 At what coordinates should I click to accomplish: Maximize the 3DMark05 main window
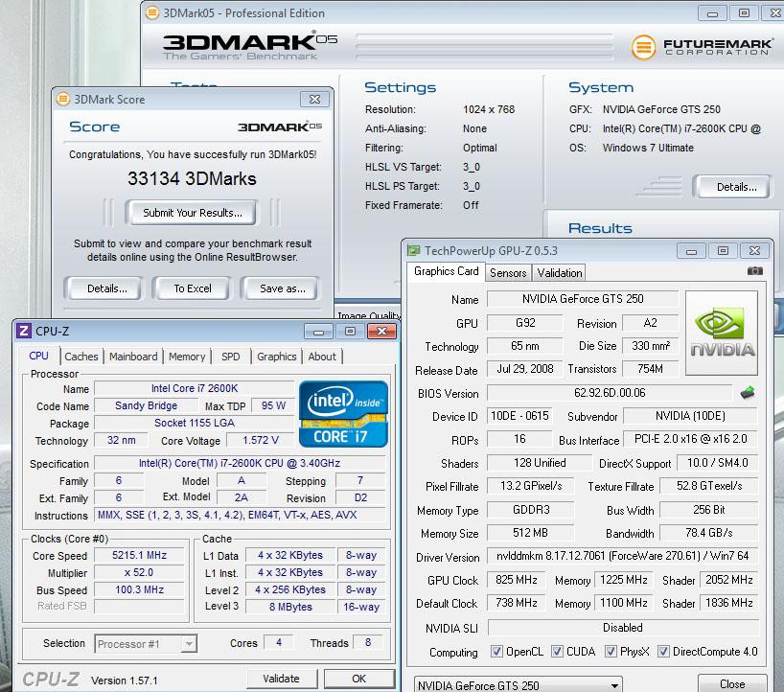(745, 13)
